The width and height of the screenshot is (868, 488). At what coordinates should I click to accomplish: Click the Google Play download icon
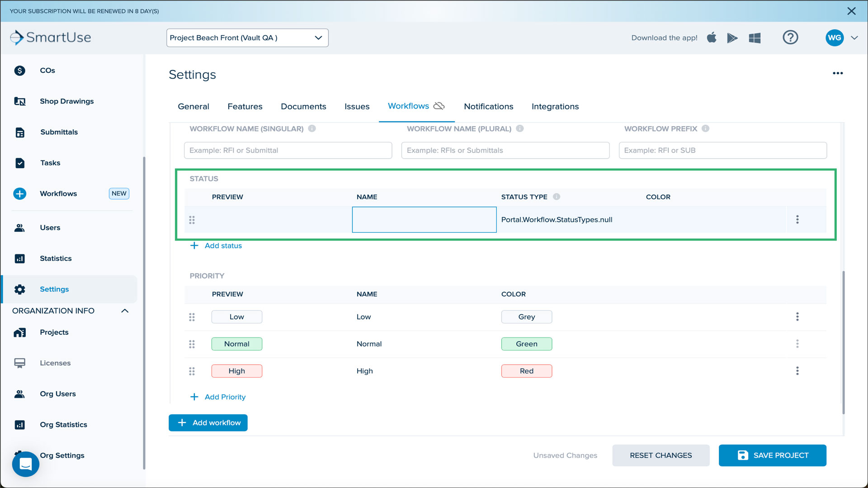(732, 38)
